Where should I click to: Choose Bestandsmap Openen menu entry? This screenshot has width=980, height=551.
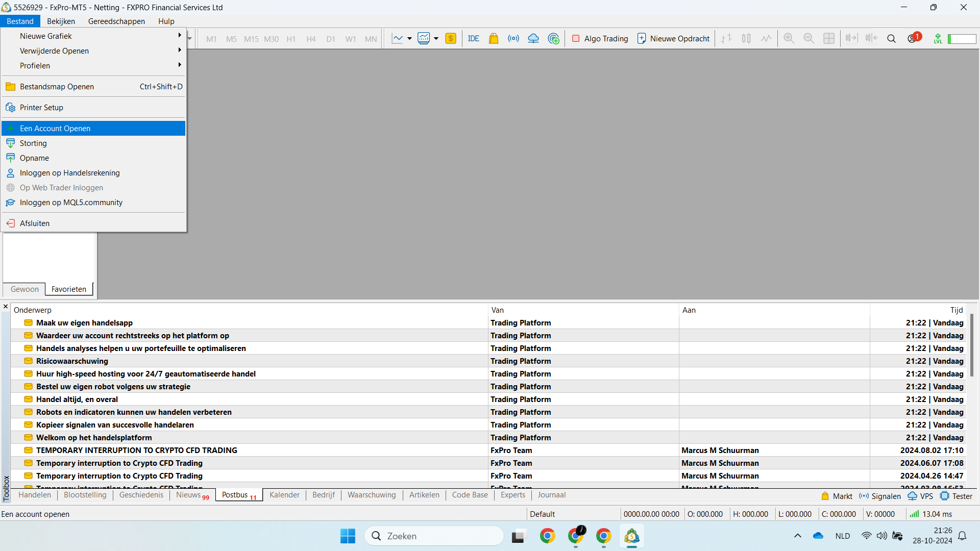(93, 86)
